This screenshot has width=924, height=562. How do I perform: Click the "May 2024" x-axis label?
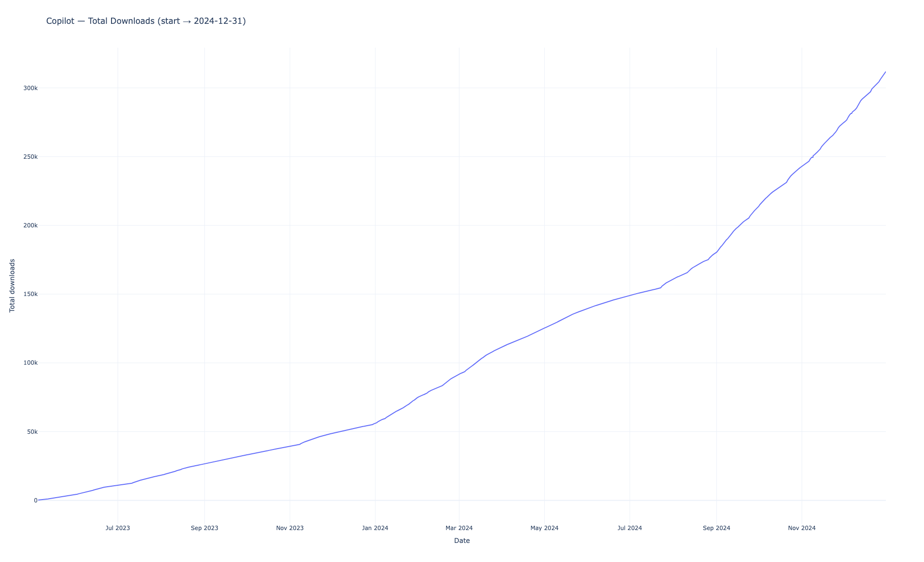click(x=544, y=528)
